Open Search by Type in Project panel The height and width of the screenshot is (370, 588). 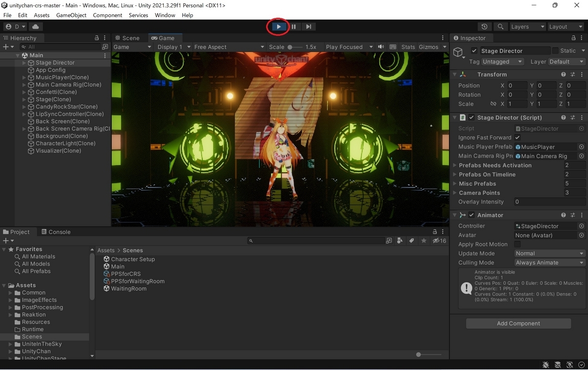pos(400,241)
